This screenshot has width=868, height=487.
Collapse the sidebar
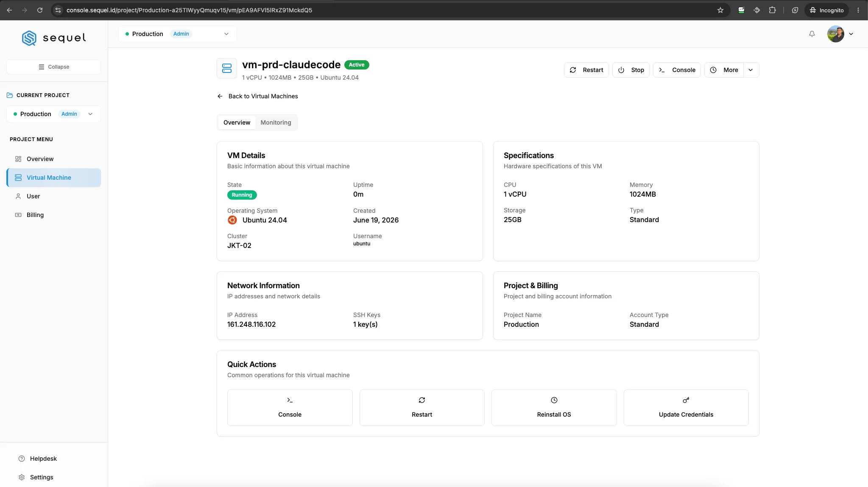pyautogui.click(x=53, y=67)
